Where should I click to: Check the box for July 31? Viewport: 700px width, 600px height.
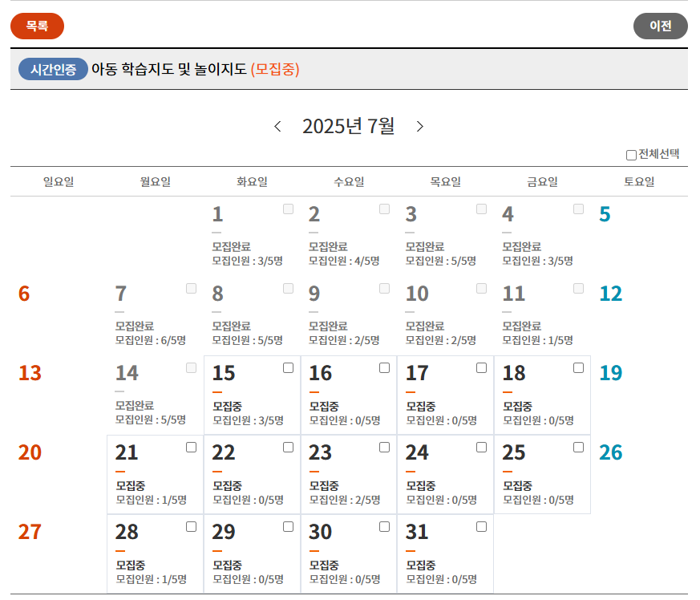tap(481, 527)
